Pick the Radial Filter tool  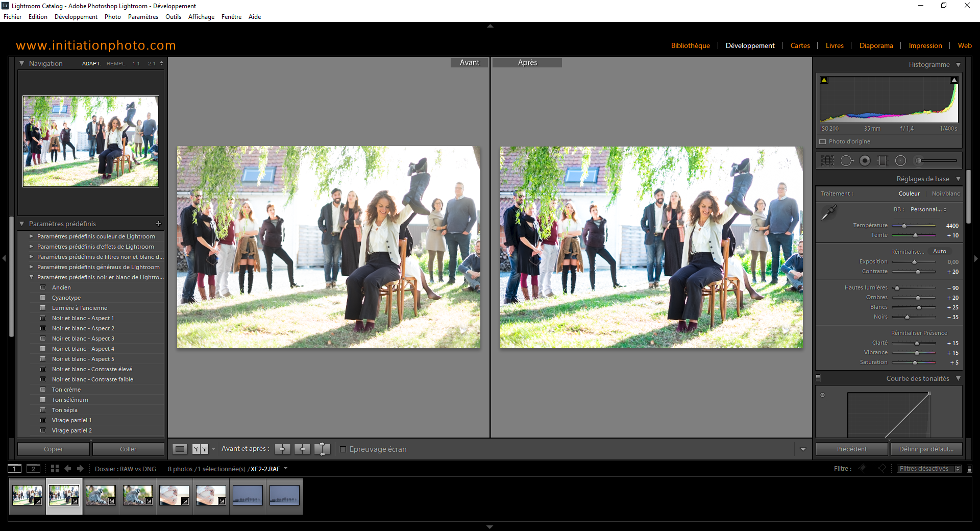pos(900,161)
